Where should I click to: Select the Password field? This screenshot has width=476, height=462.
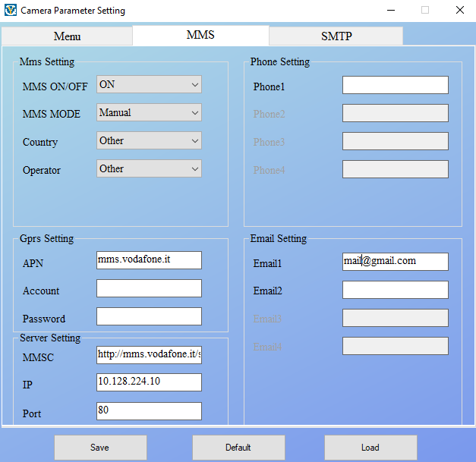pos(149,316)
